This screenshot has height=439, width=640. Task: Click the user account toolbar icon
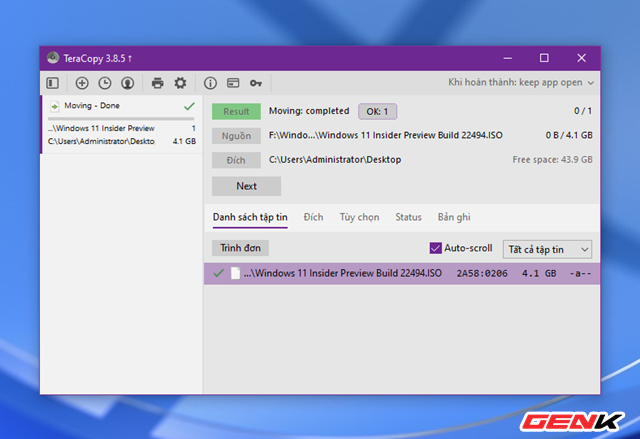point(128,83)
